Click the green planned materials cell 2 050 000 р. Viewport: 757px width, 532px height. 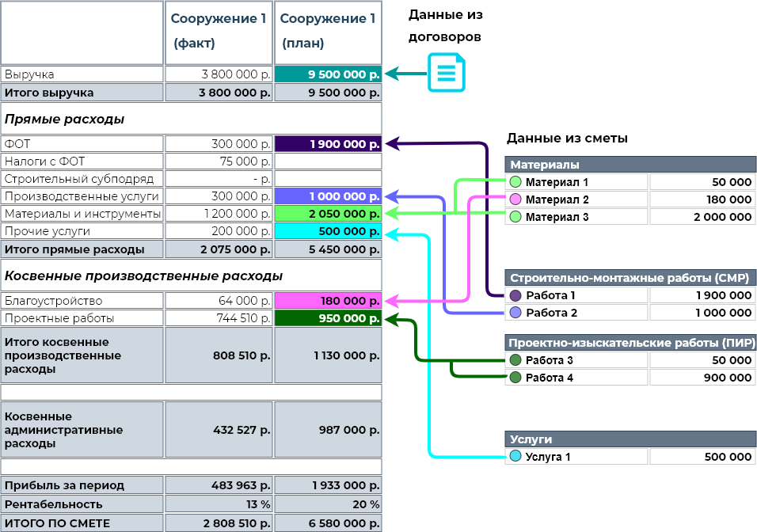329,214
